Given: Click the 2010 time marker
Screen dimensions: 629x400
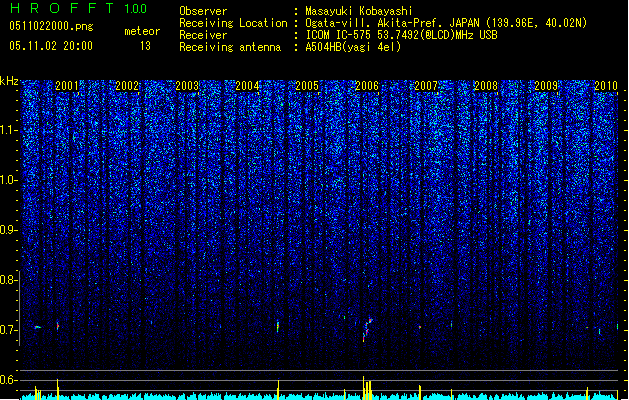Looking at the screenshot, I should coord(606,85).
